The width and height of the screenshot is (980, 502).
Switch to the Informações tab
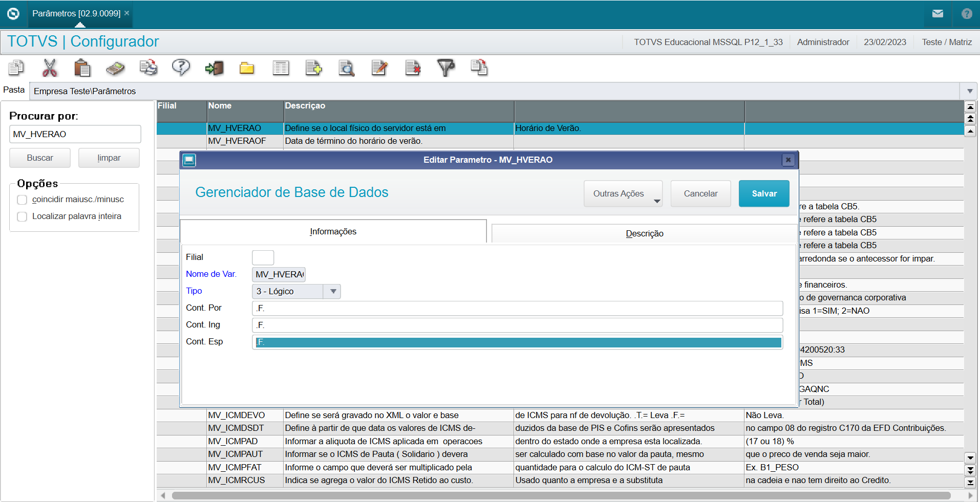pyautogui.click(x=333, y=231)
